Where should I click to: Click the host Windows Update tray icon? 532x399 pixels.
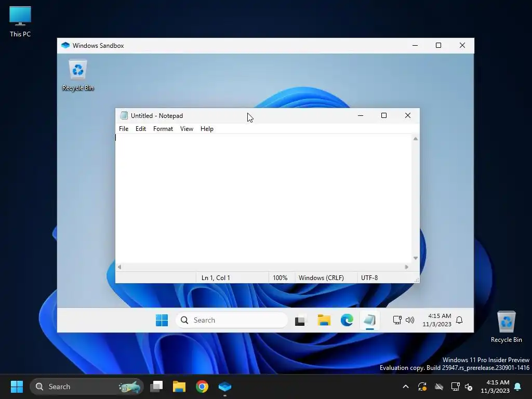422,387
